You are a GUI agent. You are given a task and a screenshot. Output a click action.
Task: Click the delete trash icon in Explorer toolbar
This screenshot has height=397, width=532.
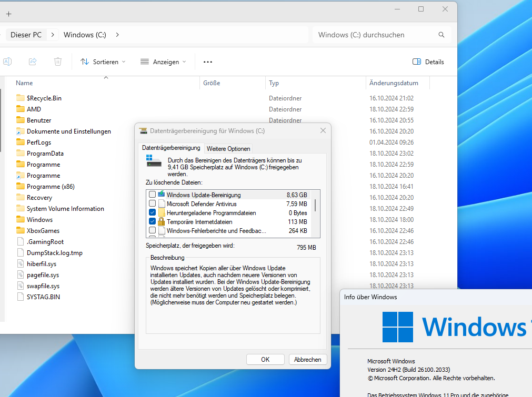point(58,62)
